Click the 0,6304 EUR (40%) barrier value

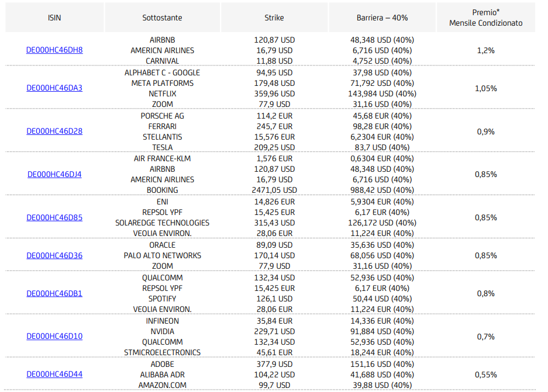point(382,158)
